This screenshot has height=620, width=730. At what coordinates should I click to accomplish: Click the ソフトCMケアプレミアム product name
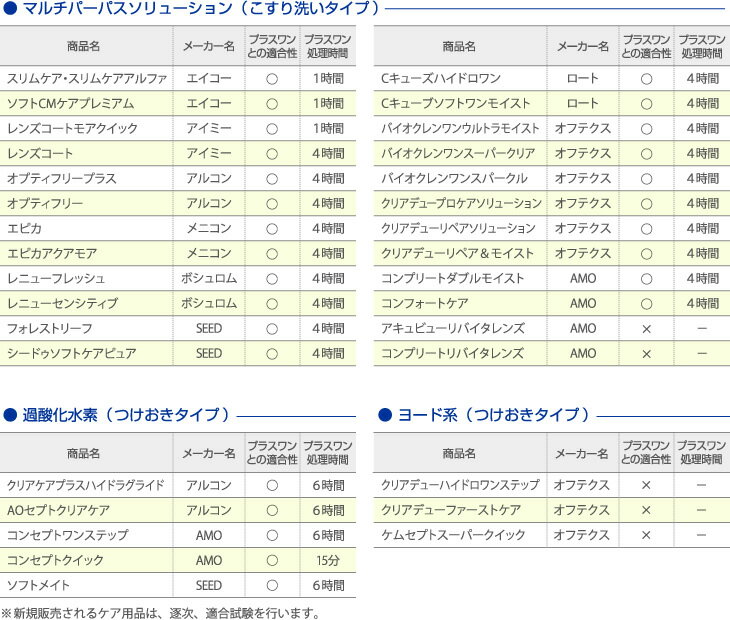click(70, 103)
